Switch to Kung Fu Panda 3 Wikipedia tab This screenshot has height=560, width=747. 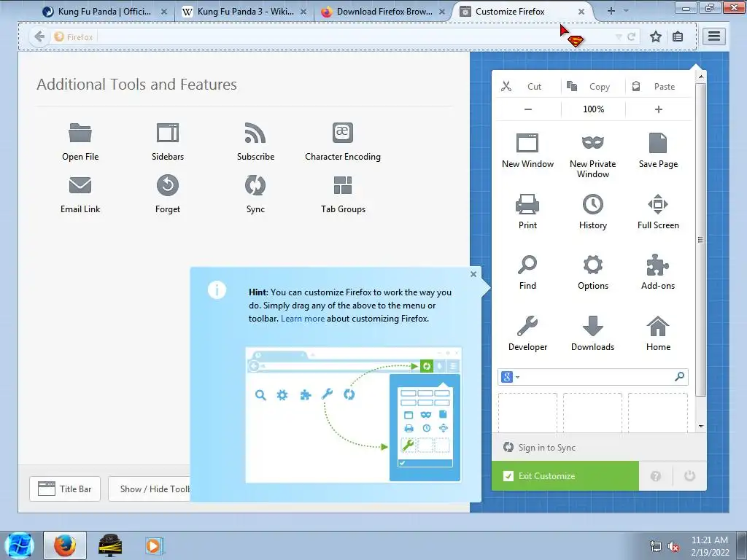[245, 12]
